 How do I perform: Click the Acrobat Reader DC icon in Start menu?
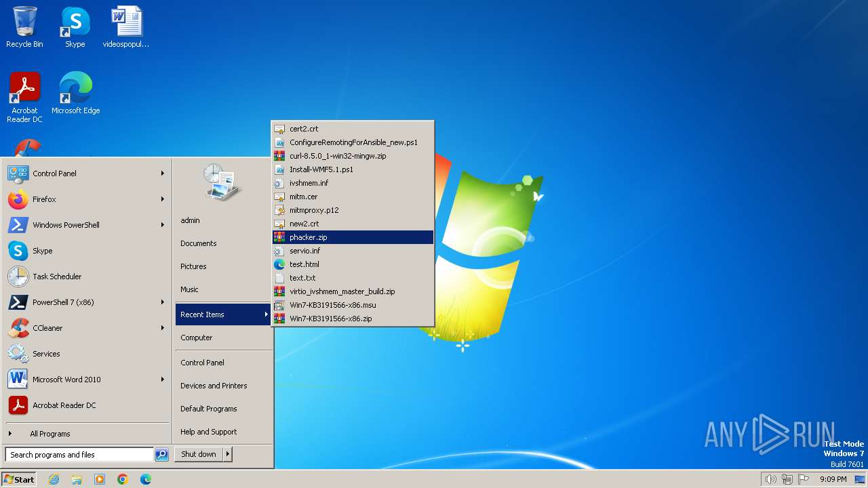18,405
